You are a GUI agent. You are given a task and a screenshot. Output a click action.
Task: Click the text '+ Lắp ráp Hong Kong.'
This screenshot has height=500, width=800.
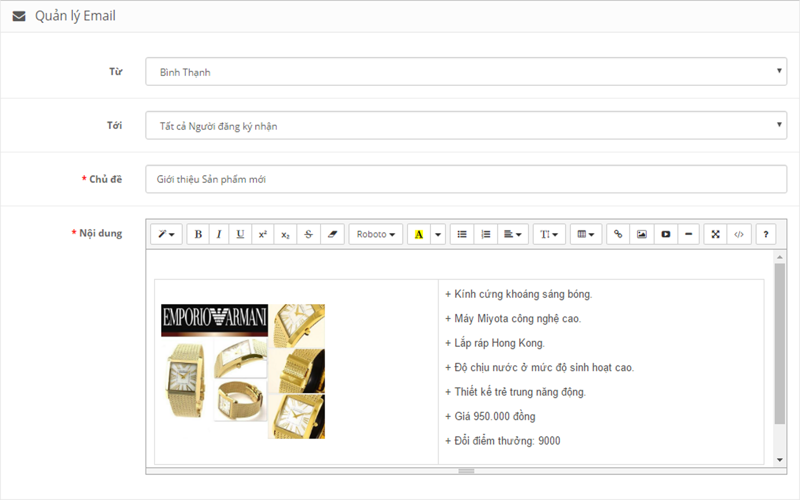[x=495, y=343]
